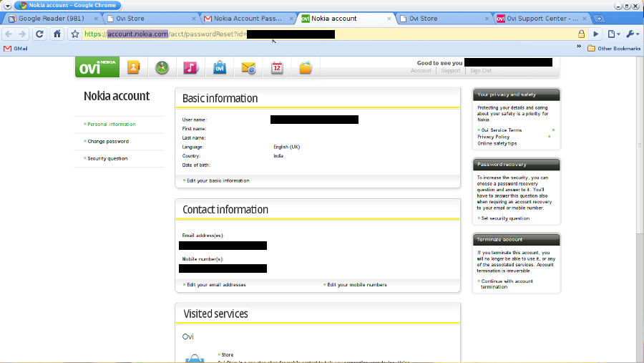Viewport: 644px width, 363px height.
Task: Show hidden bookmarks with the chevron
Action: (579, 47)
